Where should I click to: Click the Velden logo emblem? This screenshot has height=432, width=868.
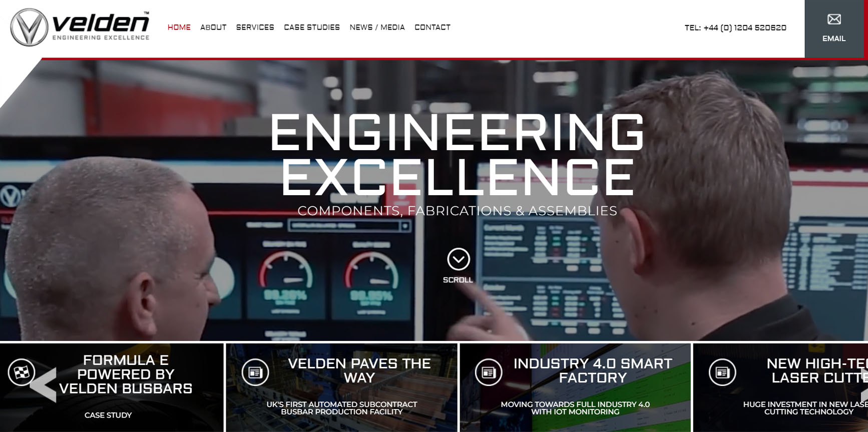tap(29, 28)
